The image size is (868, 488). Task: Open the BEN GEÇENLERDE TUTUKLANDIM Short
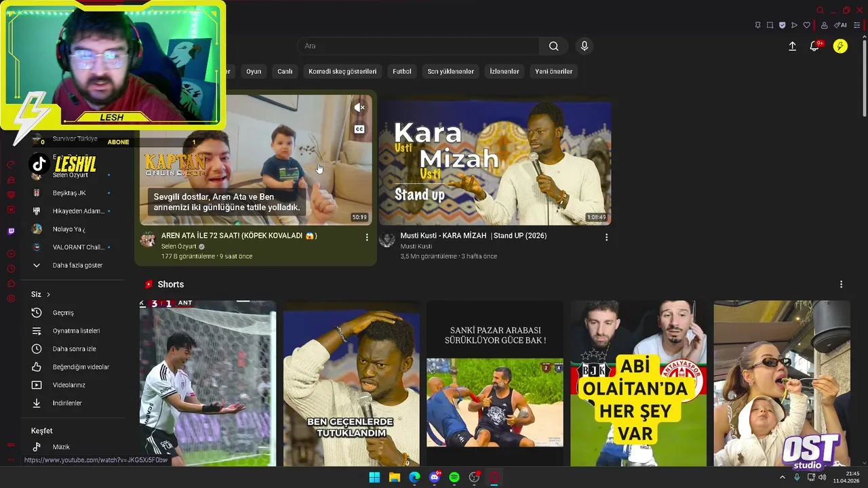tap(351, 384)
